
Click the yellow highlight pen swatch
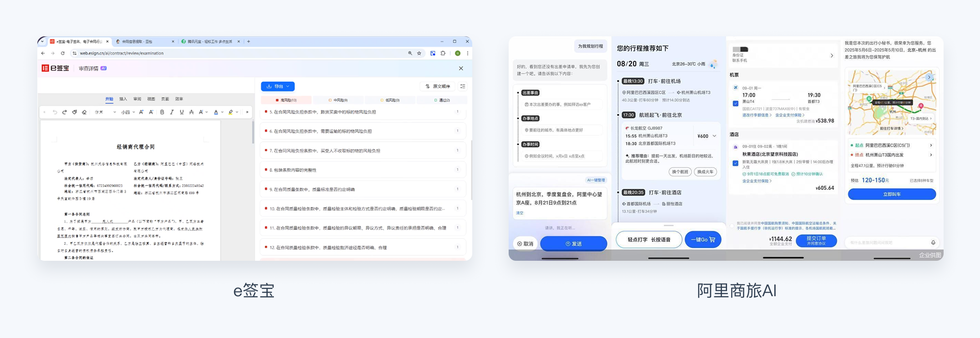(x=231, y=112)
